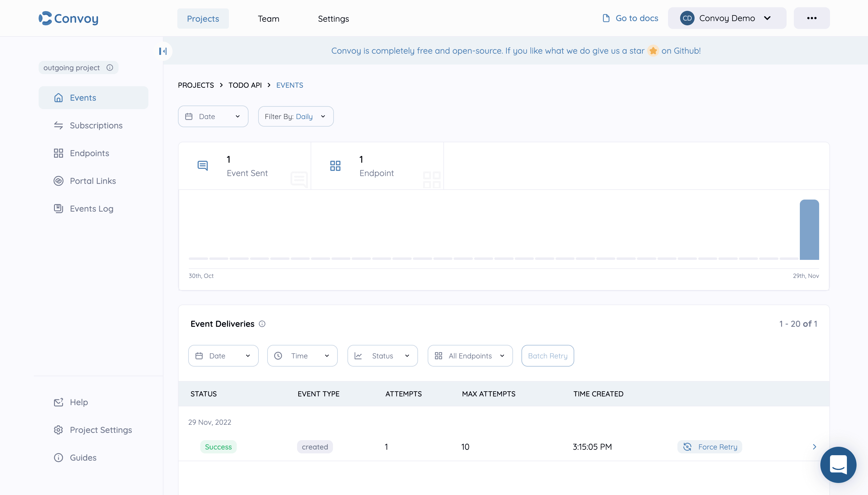Click the info icon next to Event Deliveries
The height and width of the screenshot is (495, 868).
(x=262, y=324)
